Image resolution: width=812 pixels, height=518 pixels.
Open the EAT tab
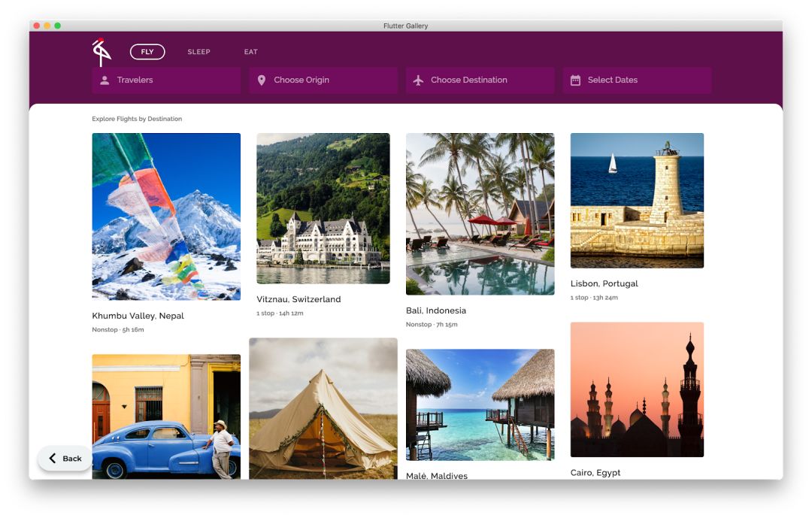pyautogui.click(x=250, y=52)
